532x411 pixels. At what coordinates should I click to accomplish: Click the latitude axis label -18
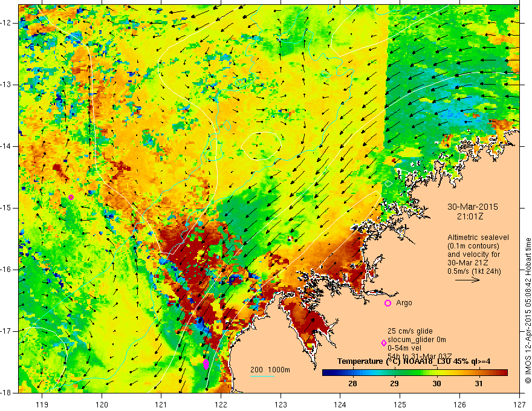7,393
